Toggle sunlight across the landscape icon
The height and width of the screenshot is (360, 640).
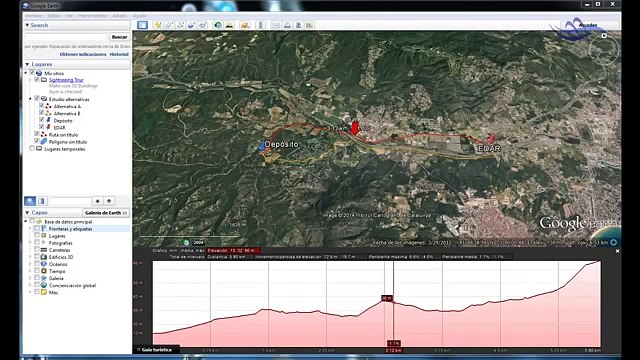(x=229, y=25)
